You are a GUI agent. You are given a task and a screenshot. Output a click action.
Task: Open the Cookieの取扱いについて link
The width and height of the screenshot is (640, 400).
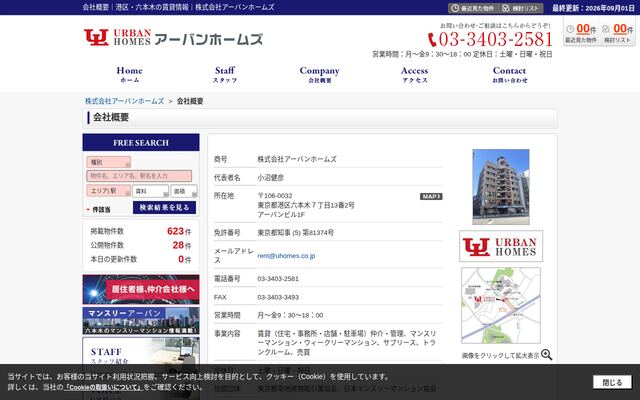[104, 387]
